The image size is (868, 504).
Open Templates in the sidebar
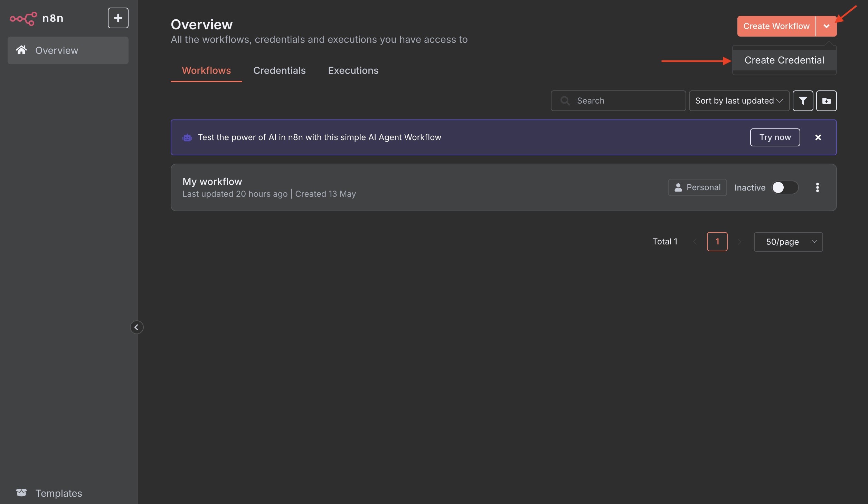[x=49, y=493]
